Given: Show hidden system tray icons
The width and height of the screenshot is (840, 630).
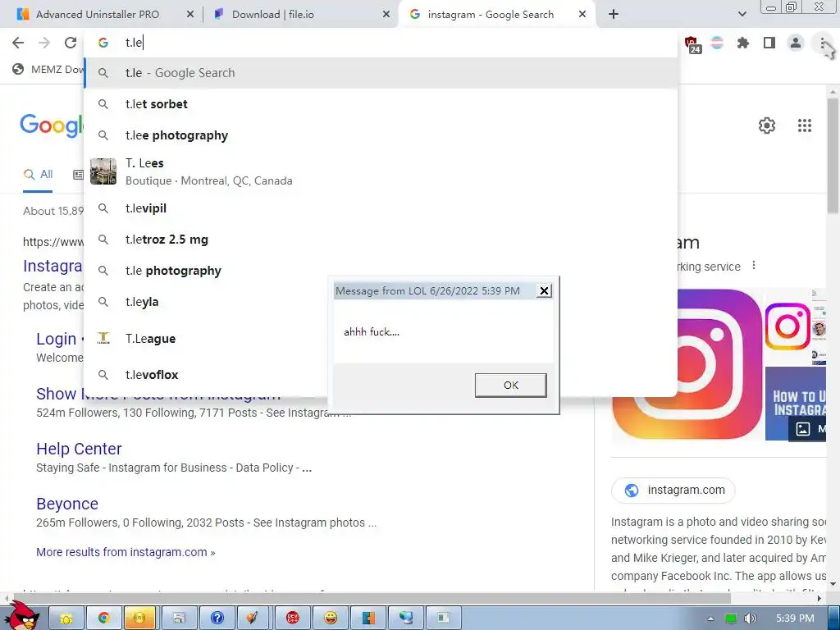Looking at the screenshot, I should pyautogui.click(x=710, y=619).
